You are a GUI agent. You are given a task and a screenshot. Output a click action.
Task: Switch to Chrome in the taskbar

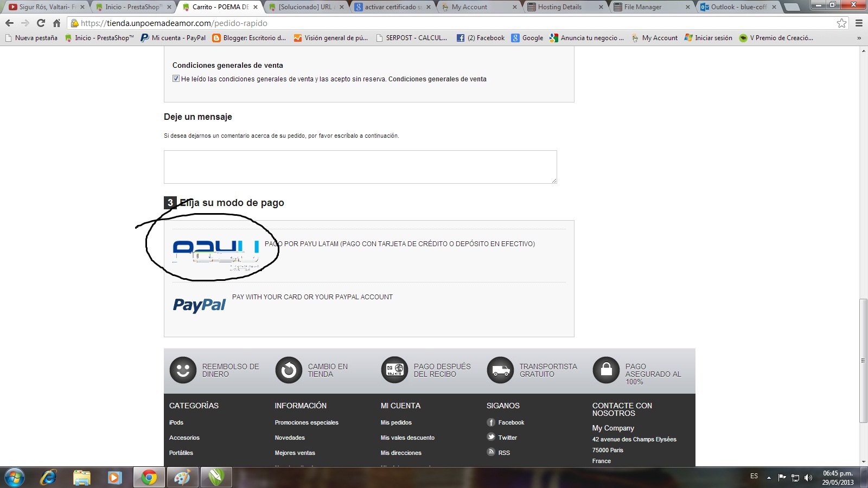click(149, 477)
